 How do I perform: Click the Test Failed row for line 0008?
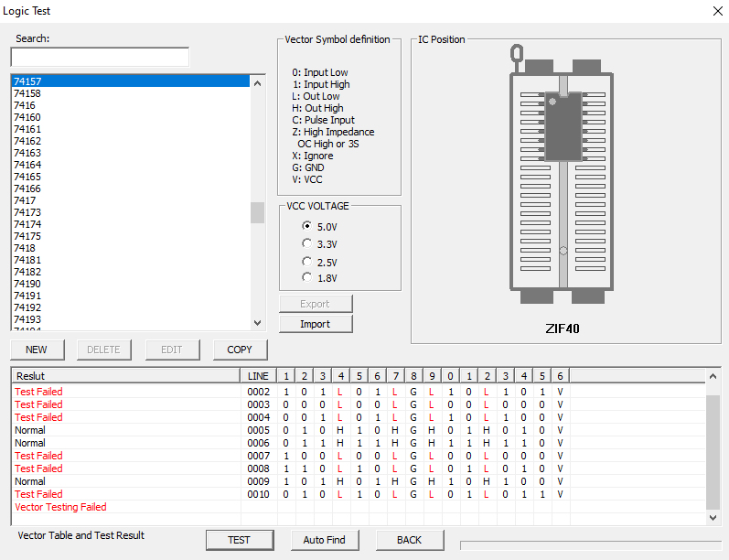click(x=359, y=468)
